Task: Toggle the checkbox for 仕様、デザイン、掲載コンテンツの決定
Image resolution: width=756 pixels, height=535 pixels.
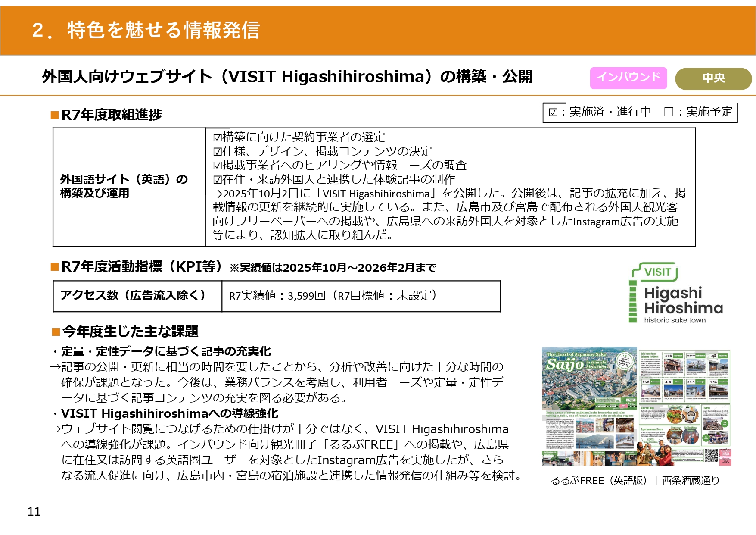Action: click(218, 152)
